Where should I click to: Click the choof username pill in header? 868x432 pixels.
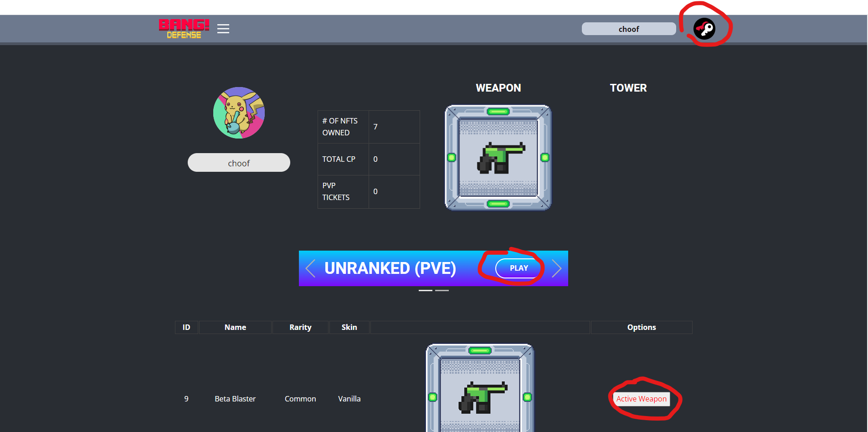629,29
